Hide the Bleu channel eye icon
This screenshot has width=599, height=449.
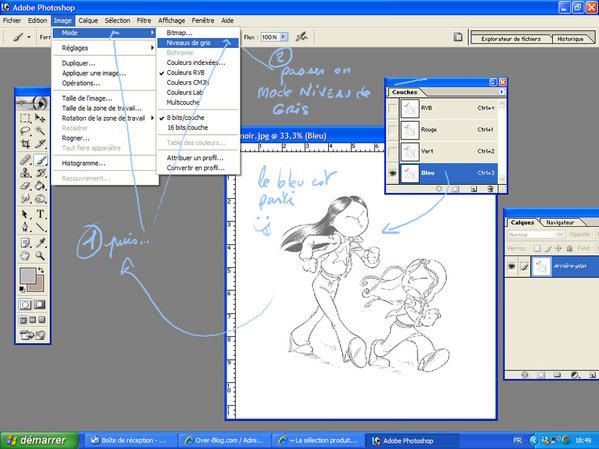coord(393,173)
